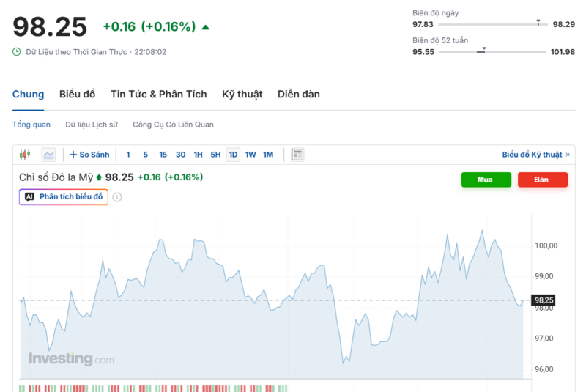Open the chart data table icon

[297, 155]
